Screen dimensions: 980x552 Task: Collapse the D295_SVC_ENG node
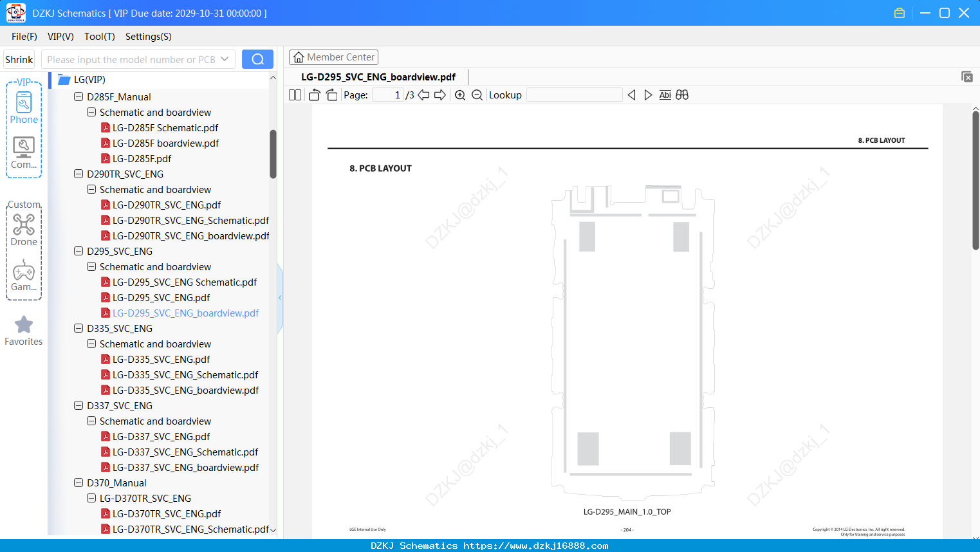click(x=79, y=251)
